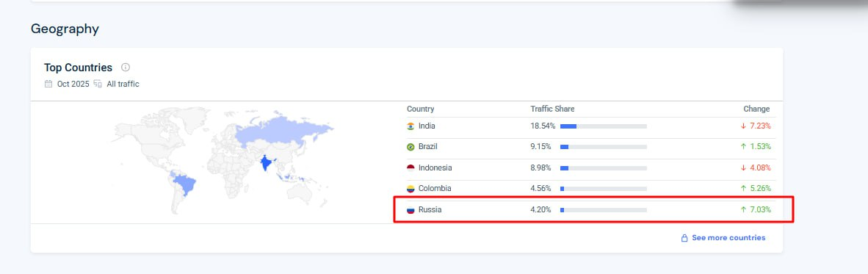Click the Change column header
The image size is (868, 274).
click(756, 109)
